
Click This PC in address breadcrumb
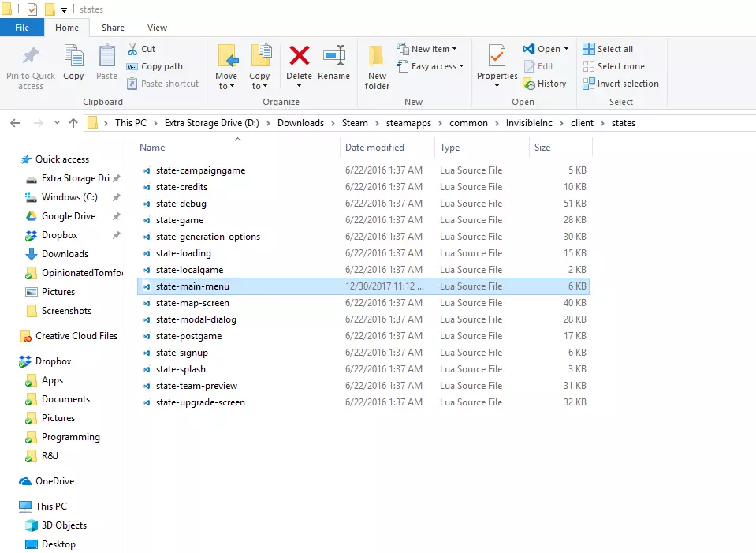130,123
